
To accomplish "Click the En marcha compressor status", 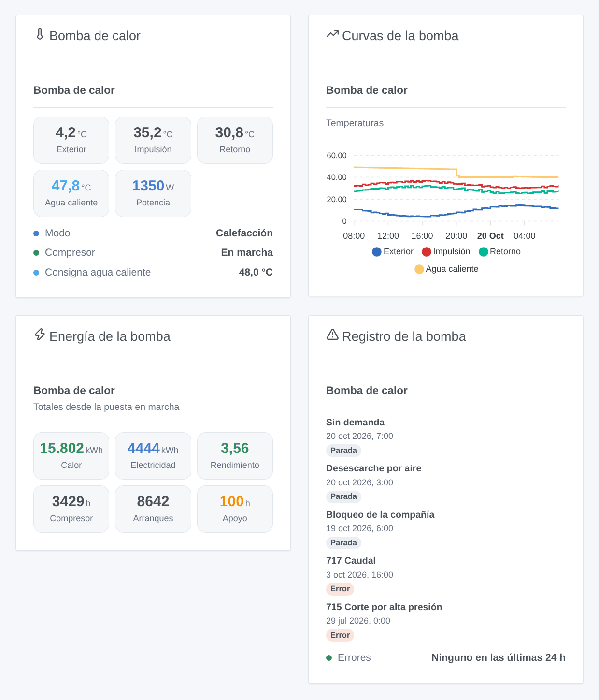I will (x=247, y=252).
